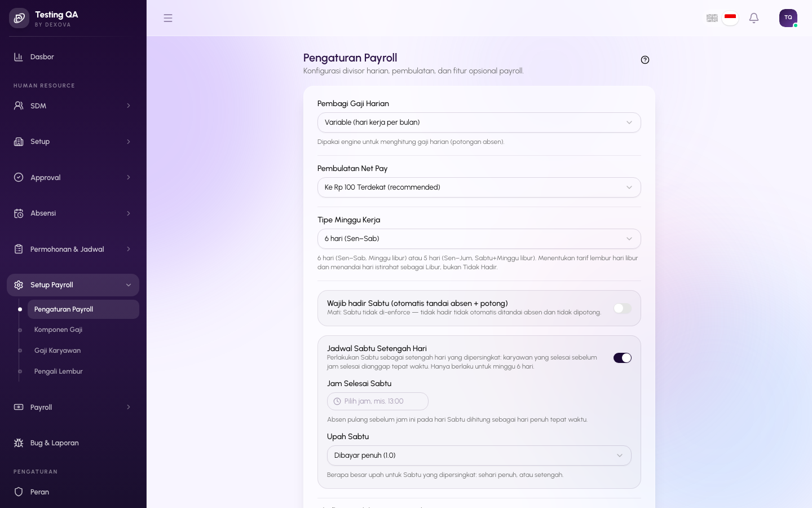Open the TQ user avatar menu
Image resolution: width=812 pixels, height=508 pixels.
[788, 18]
